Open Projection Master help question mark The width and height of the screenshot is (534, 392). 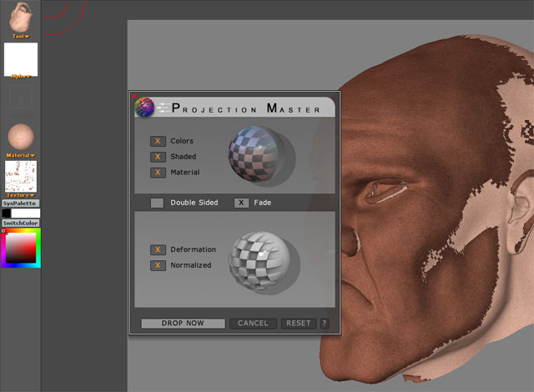[x=324, y=324]
